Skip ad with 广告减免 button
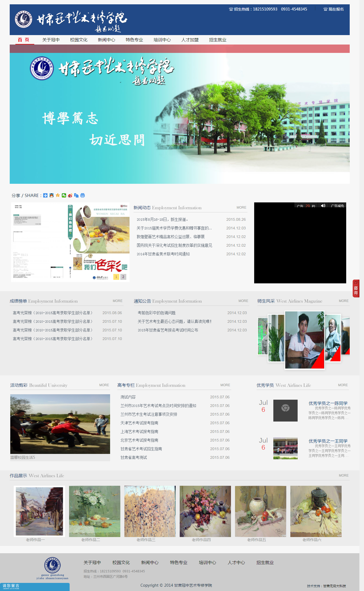Viewport: 364px width, 591px height. [x=337, y=206]
